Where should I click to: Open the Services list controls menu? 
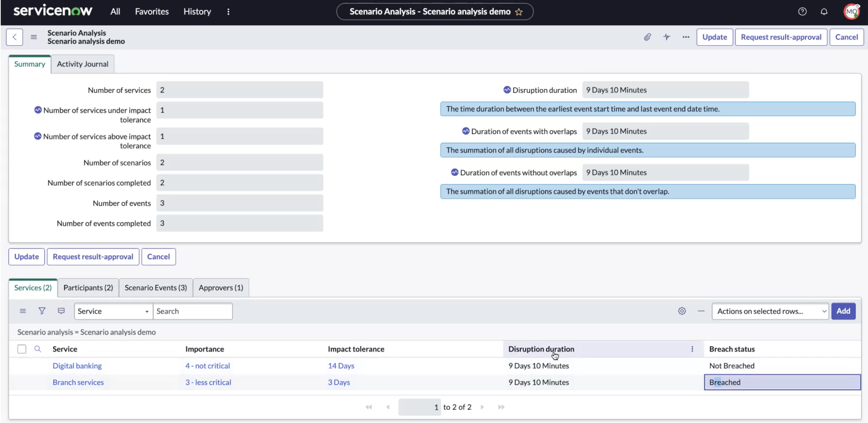[x=23, y=311]
